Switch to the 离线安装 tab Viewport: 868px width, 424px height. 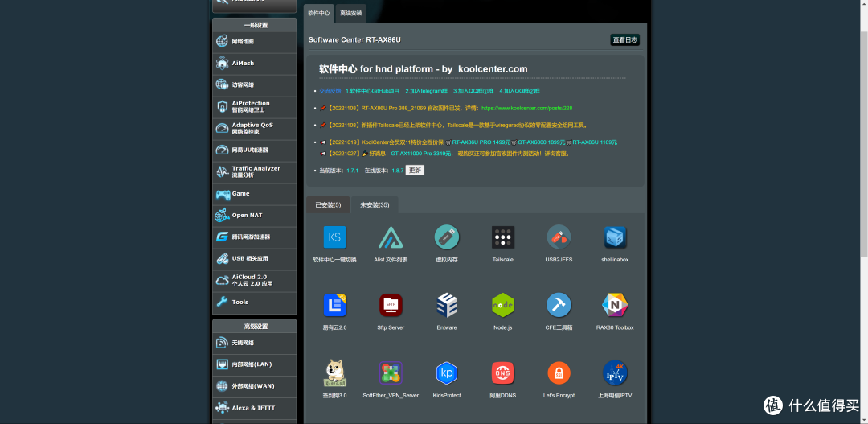pyautogui.click(x=351, y=13)
